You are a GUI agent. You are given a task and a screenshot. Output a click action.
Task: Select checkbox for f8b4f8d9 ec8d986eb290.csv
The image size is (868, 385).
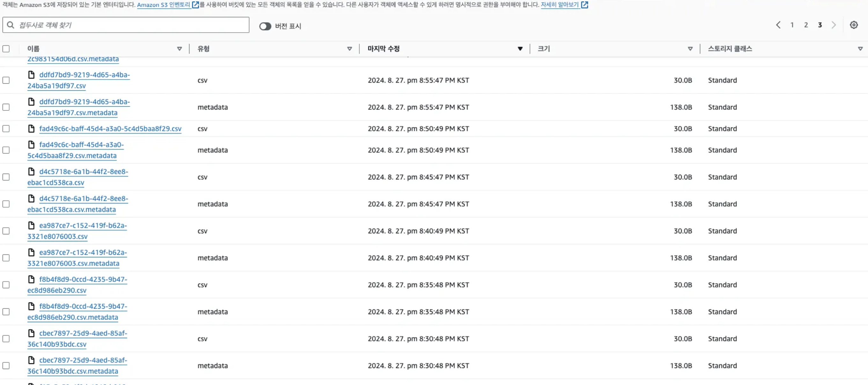(x=6, y=285)
